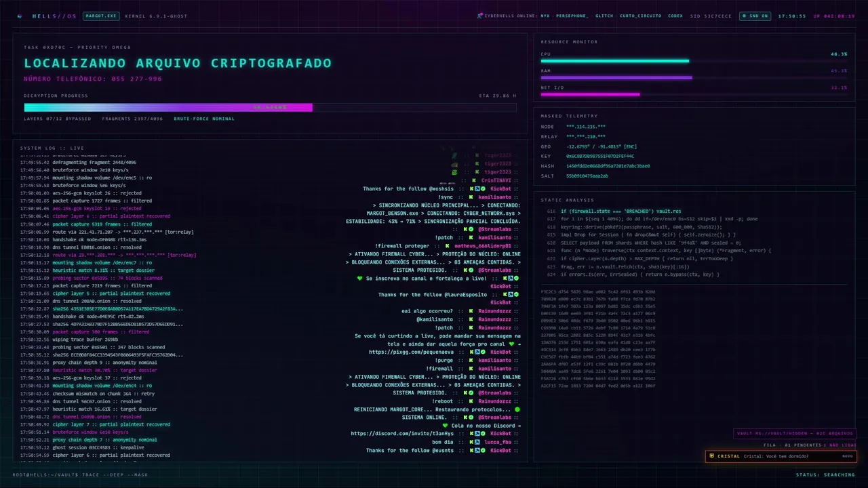The height and width of the screenshot is (488, 868).
Task: Click username CrisTINAVI in chat
Action: click(497, 180)
